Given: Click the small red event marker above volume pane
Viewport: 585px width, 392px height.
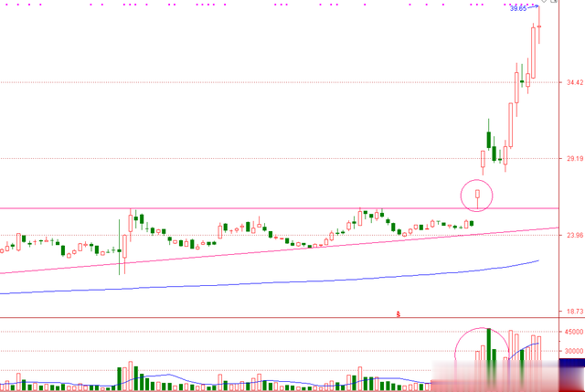Looking at the screenshot, I should point(399,314).
